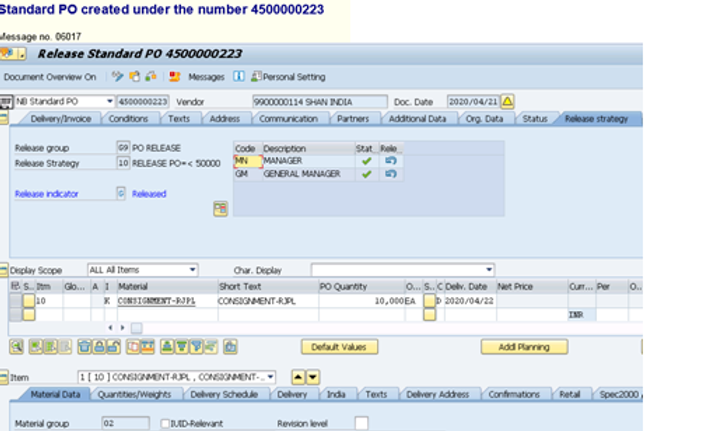Click the Released status link
The width and height of the screenshot is (704, 431).
pos(149,194)
